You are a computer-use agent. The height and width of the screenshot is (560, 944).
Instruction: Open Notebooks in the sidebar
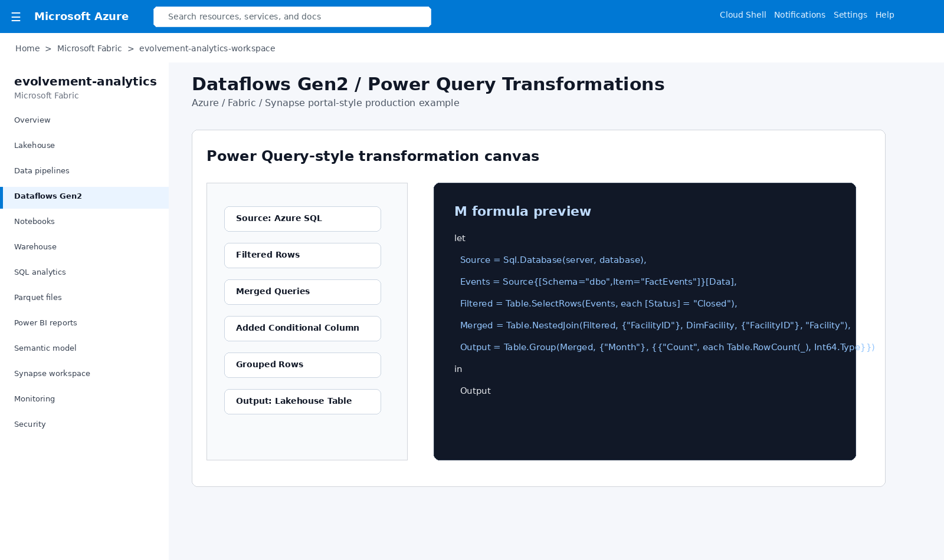coord(84,222)
